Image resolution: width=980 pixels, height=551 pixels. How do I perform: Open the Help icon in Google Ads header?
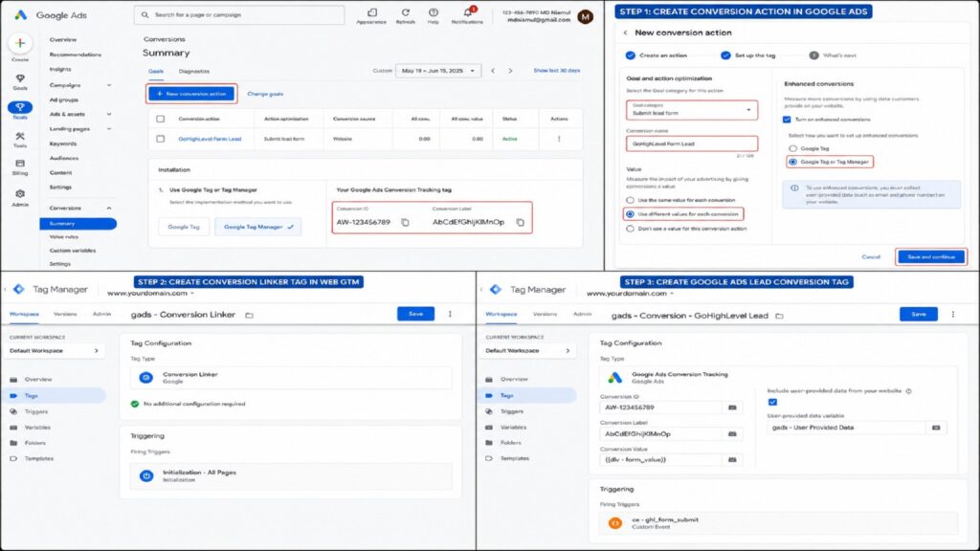pos(434,12)
